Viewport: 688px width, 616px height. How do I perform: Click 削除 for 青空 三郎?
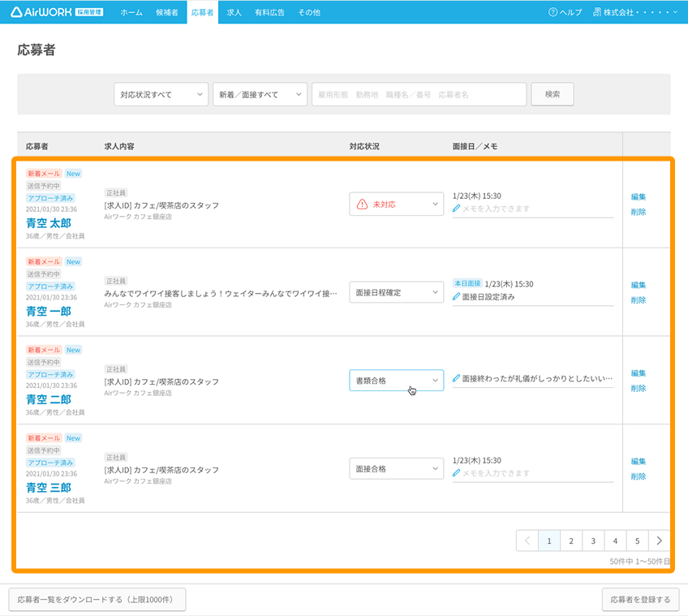click(639, 477)
